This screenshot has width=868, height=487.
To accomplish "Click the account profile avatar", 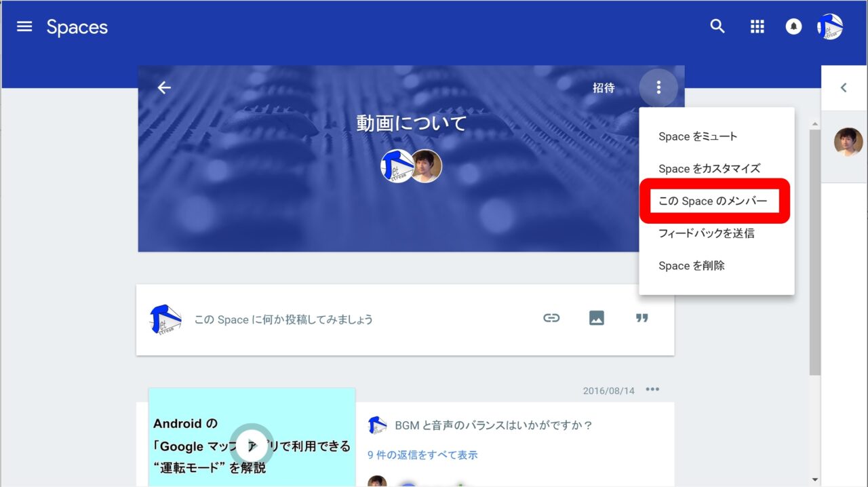I will (830, 27).
